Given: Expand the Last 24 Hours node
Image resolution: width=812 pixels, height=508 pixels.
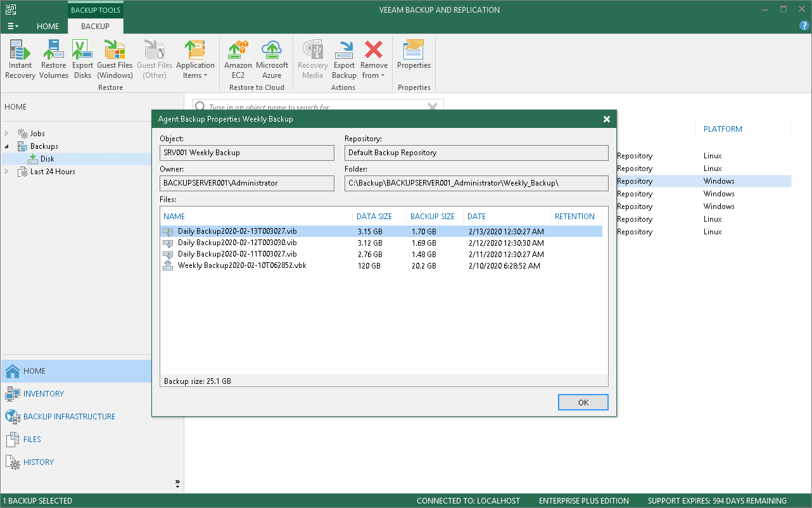Looking at the screenshot, I should 7,172.
